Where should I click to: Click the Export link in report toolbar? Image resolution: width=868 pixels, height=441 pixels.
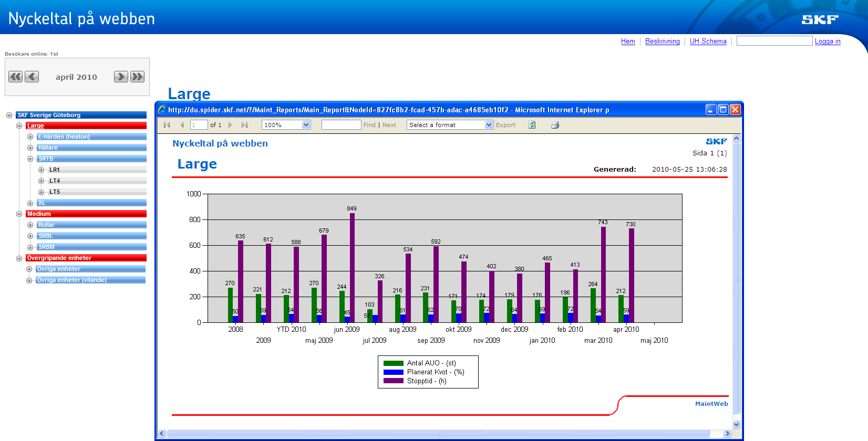pyautogui.click(x=505, y=125)
